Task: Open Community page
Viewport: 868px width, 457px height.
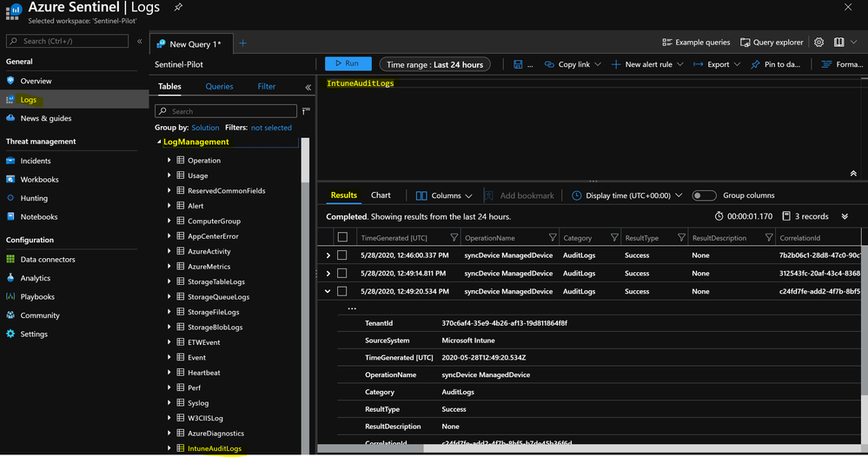Action: click(x=40, y=315)
